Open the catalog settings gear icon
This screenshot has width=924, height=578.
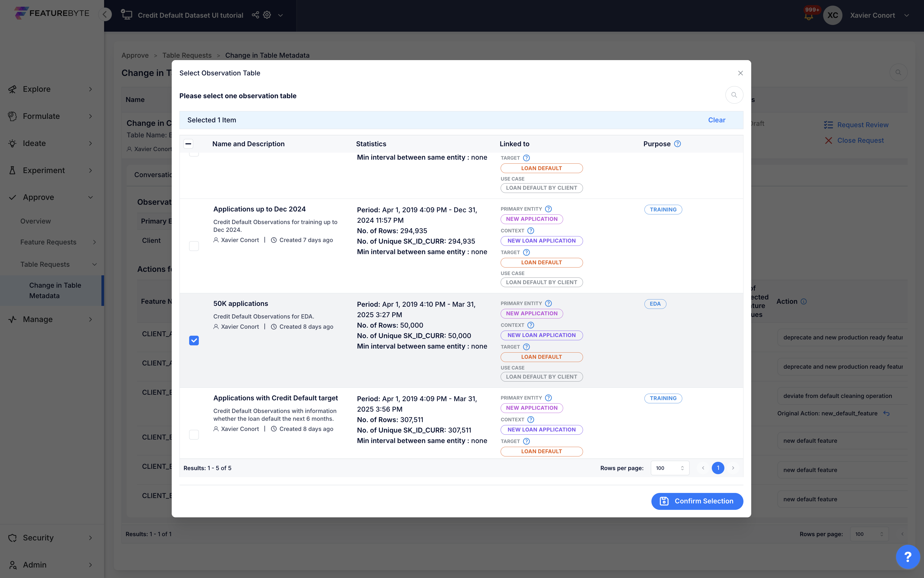(267, 15)
